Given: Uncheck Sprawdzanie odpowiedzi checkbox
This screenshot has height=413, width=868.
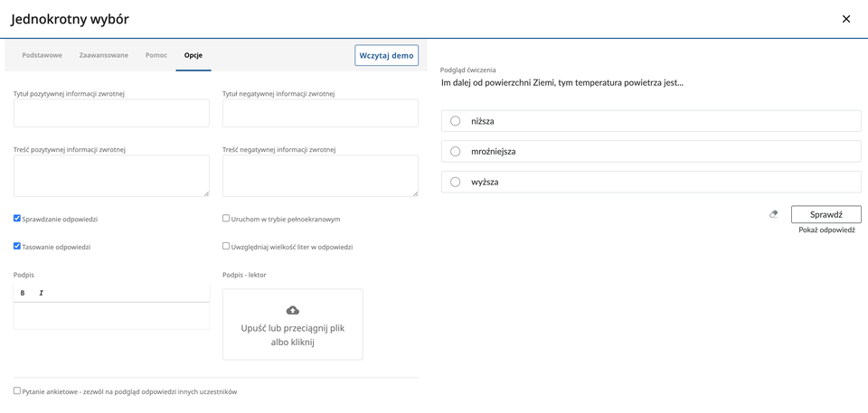Looking at the screenshot, I should tap(17, 219).
